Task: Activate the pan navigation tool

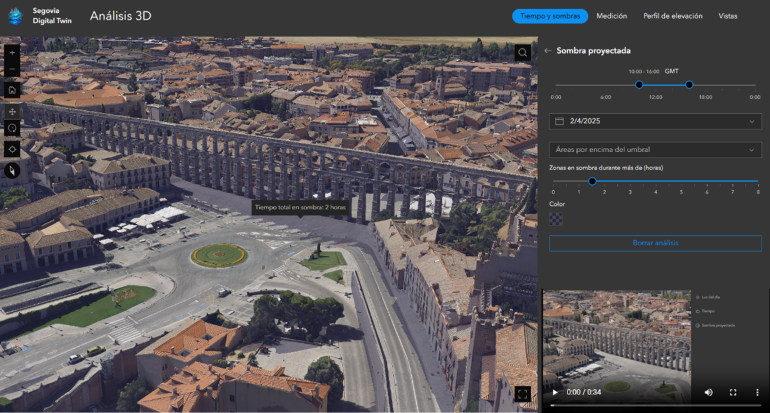Action: pos(12,111)
